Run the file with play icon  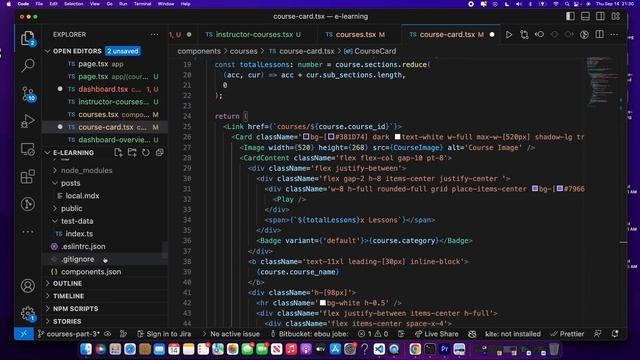click(x=509, y=35)
